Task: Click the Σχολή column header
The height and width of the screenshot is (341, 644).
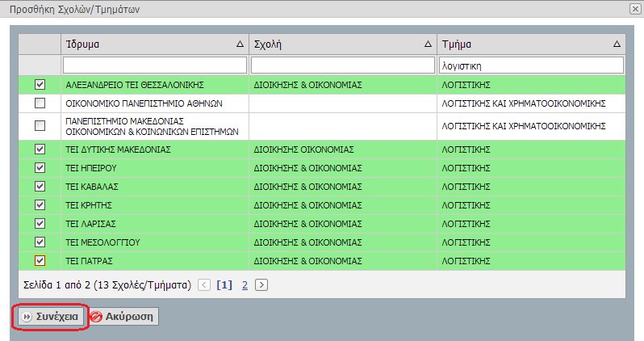Action: coord(343,44)
